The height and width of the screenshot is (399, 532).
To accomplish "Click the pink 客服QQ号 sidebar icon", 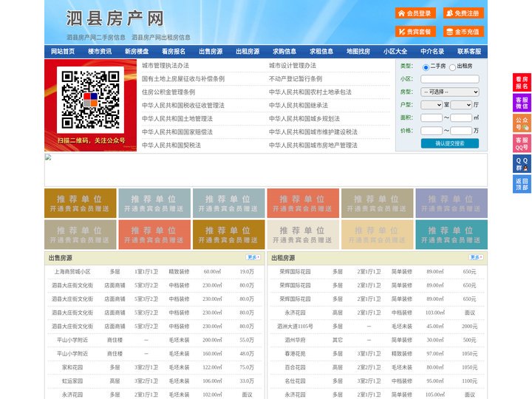I will click(522, 143).
